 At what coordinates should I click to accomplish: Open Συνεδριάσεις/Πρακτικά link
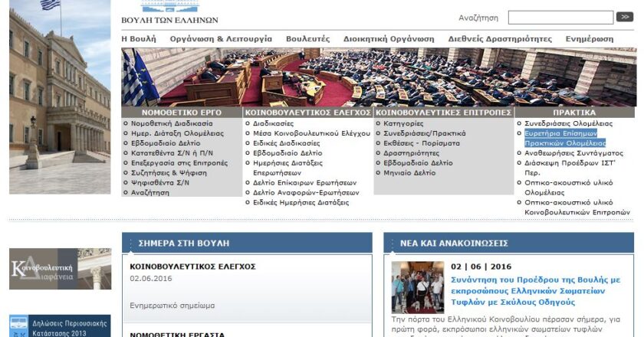point(425,133)
